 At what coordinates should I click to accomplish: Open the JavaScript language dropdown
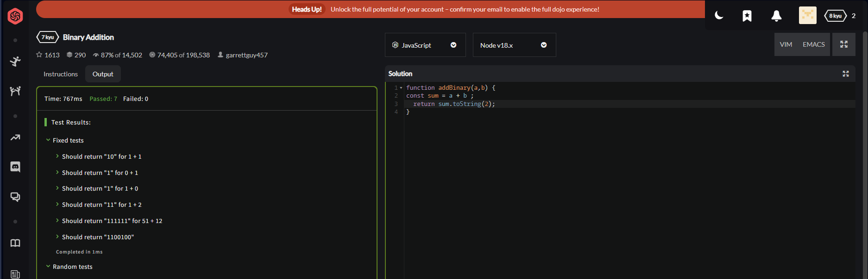[425, 45]
